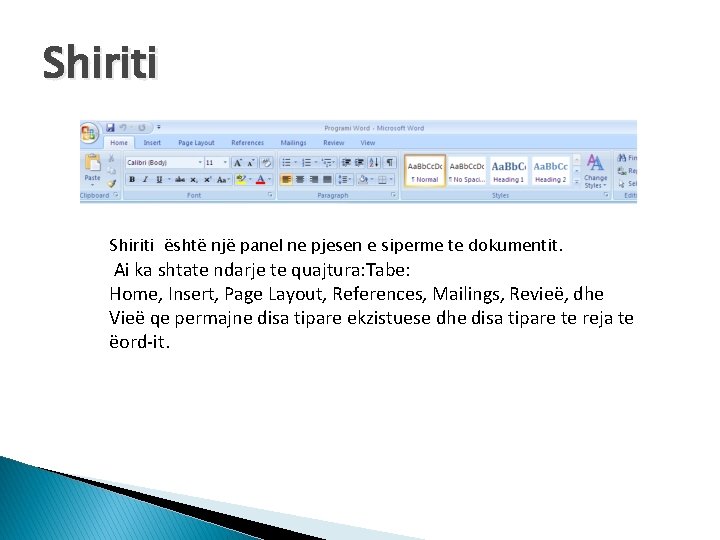
Task: Open the Page Layout tab
Action: tap(196, 143)
